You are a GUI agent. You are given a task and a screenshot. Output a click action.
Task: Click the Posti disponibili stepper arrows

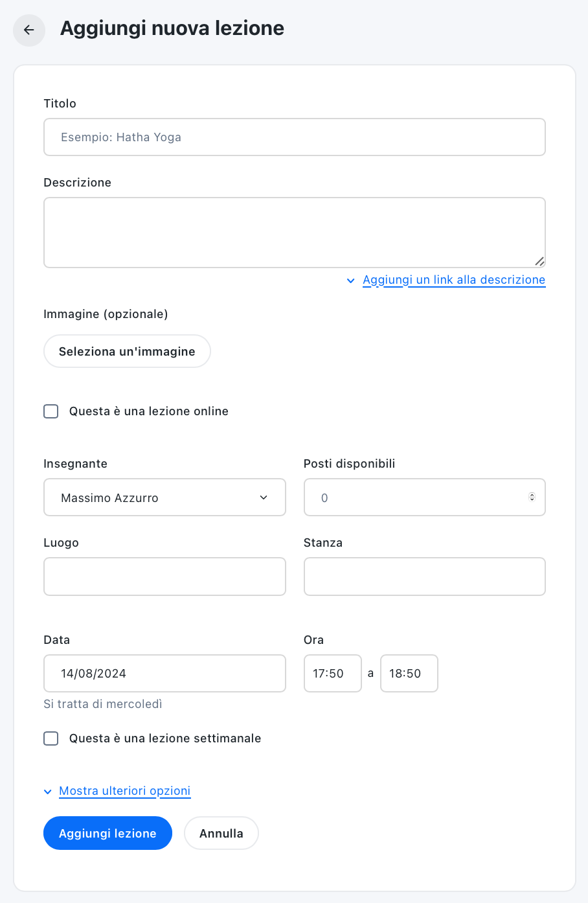pos(532,497)
